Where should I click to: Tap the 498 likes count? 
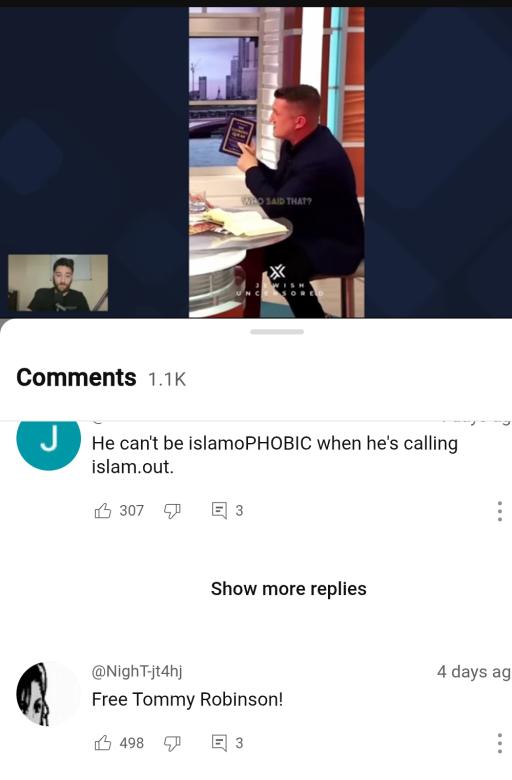click(x=131, y=743)
